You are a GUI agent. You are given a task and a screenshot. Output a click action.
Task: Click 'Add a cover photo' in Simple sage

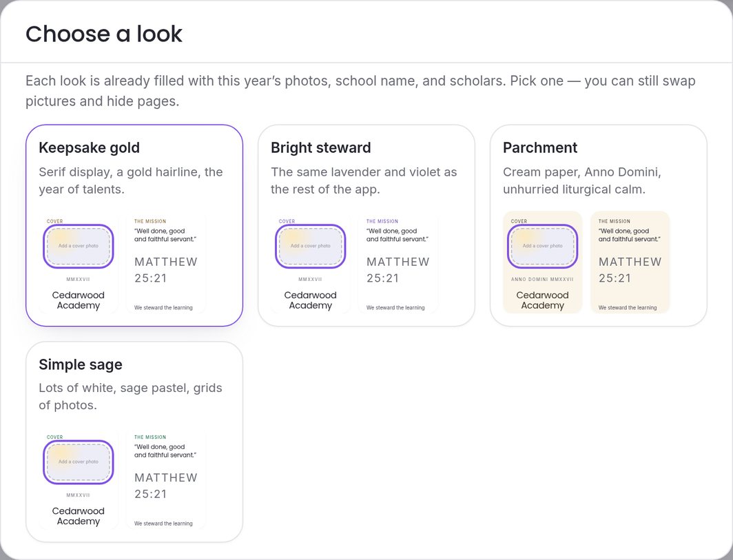point(79,462)
